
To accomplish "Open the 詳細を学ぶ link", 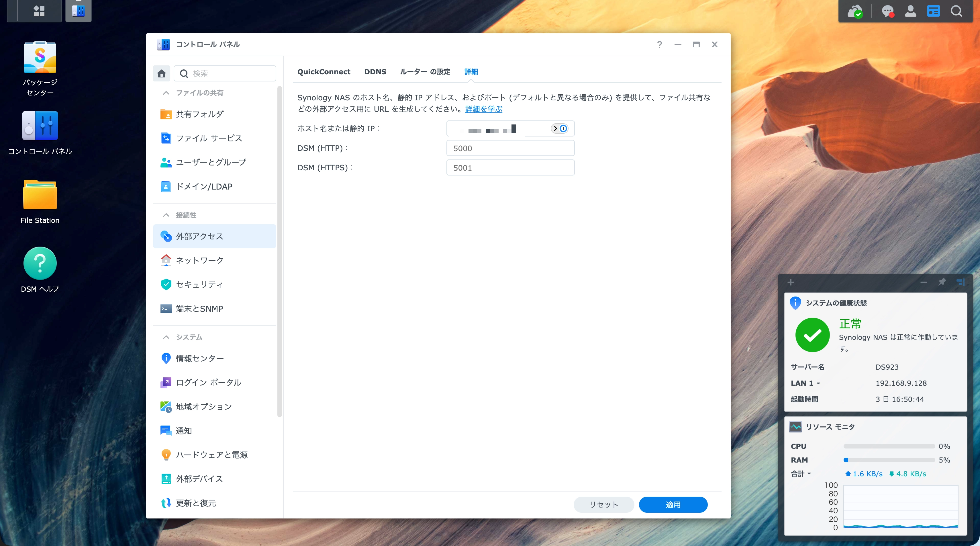I will point(483,109).
